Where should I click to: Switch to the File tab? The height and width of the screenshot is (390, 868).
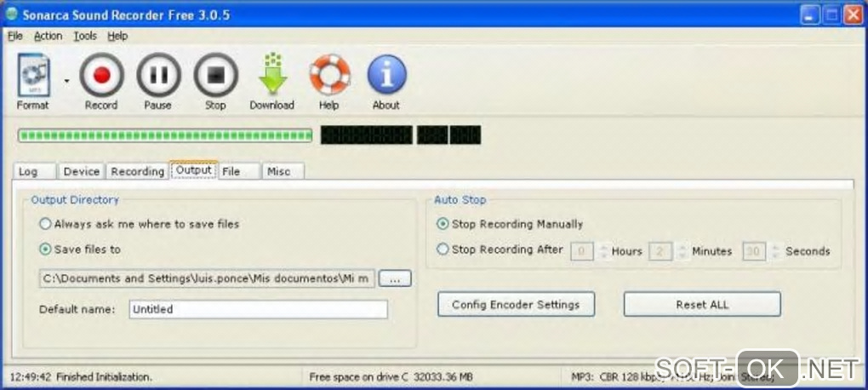coord(238,171)
